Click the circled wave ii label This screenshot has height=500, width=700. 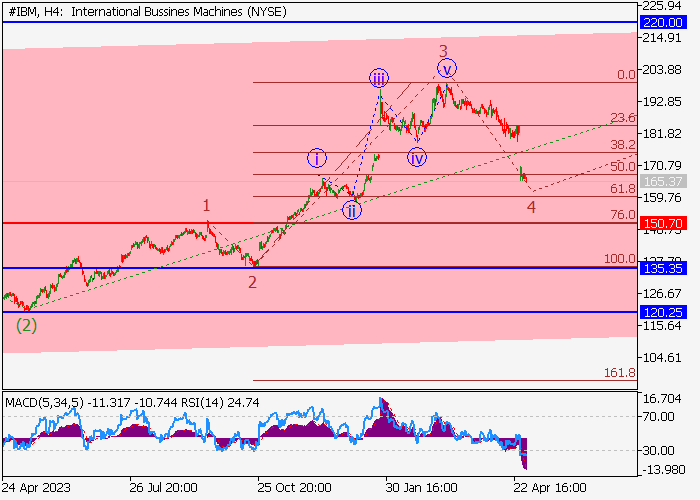tap(352, 210)
